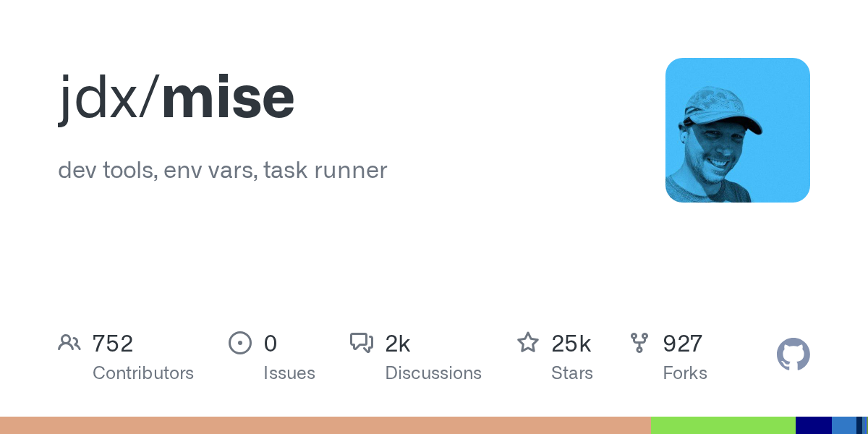The image size is (868, 434).
Task: Click the GitHub Octocat logo
Action: tap(793, 354)
